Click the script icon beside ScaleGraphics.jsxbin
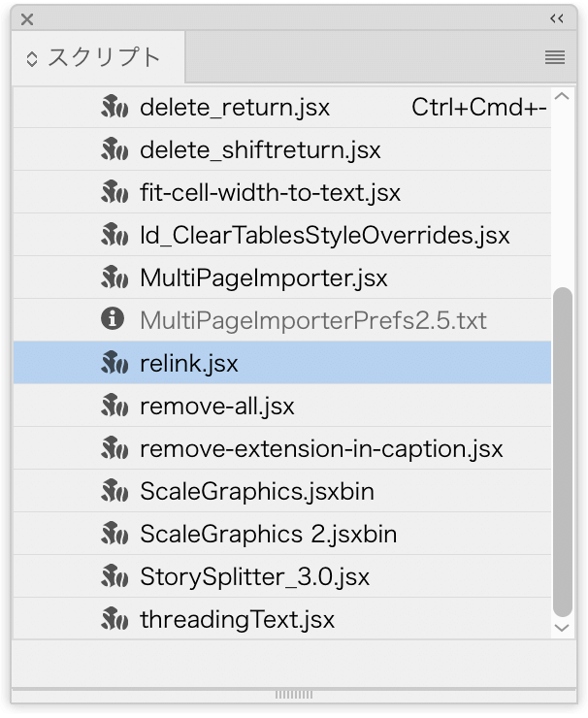This screenshot has height=718, width=588. [114, 491]
